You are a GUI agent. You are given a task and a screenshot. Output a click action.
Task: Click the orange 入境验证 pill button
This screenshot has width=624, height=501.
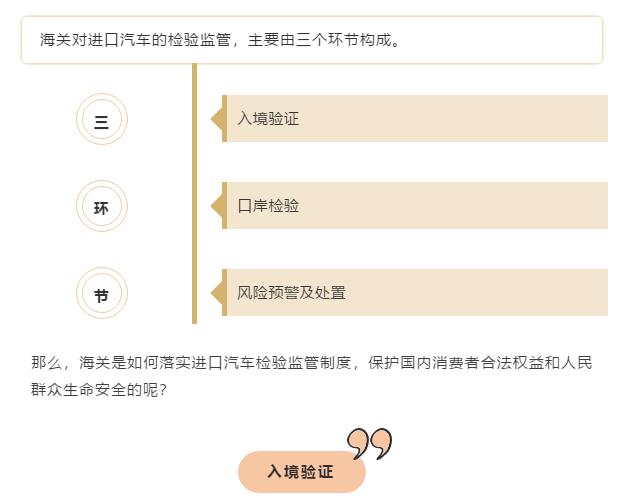pos(302,472)
